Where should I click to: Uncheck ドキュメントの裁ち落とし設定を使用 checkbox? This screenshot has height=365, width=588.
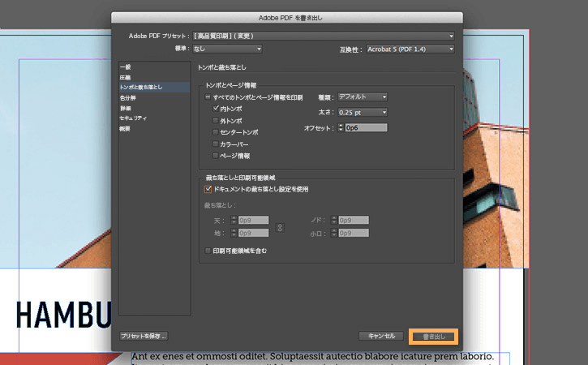(208, 189)
